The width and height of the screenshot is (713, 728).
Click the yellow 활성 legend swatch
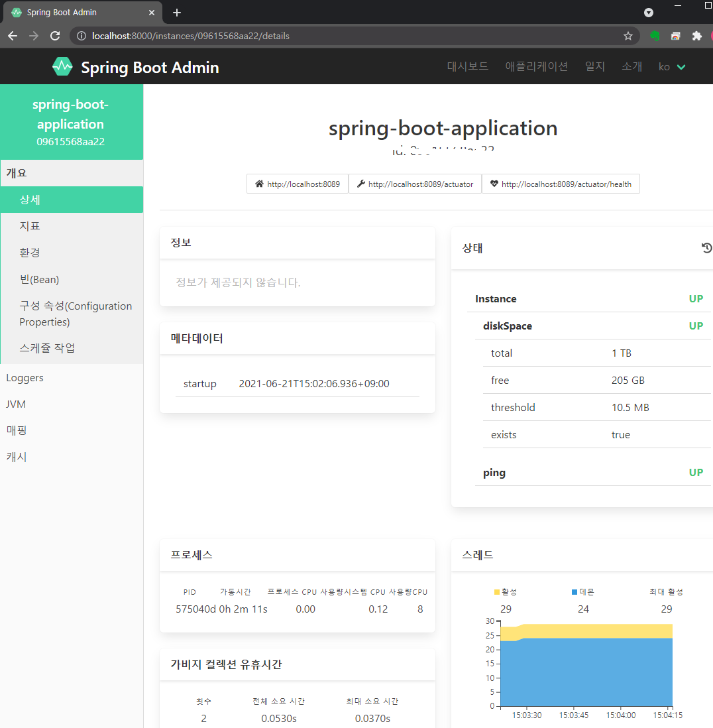pyautogui.click(x=497, y=592)
